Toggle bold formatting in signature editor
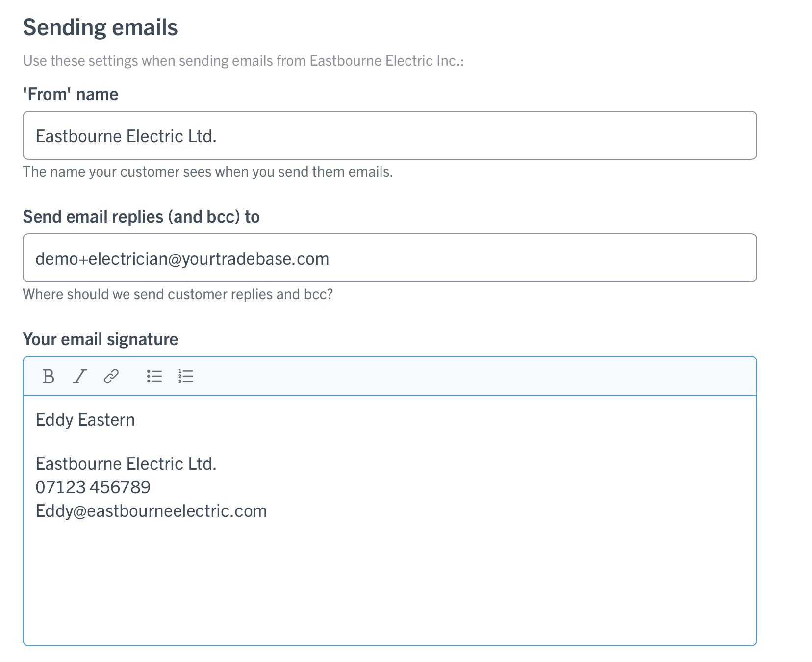This screenshot has width=812, height=662. 48,377
